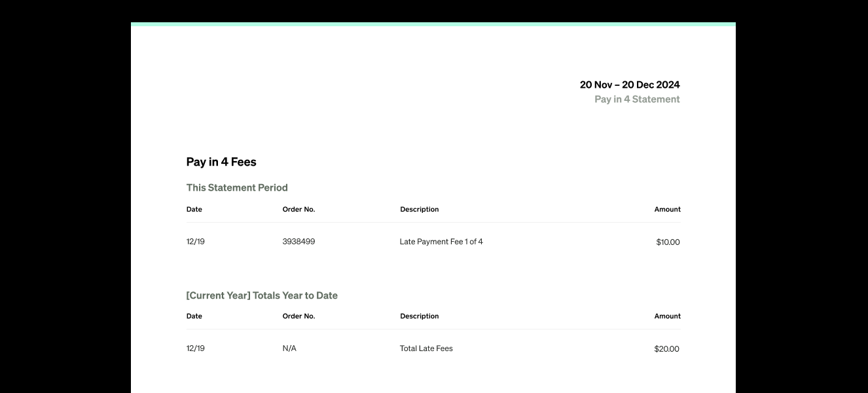
Task: Click the $10.00 late fee amount
Action: pyautogui.click(x=668, y=242)
